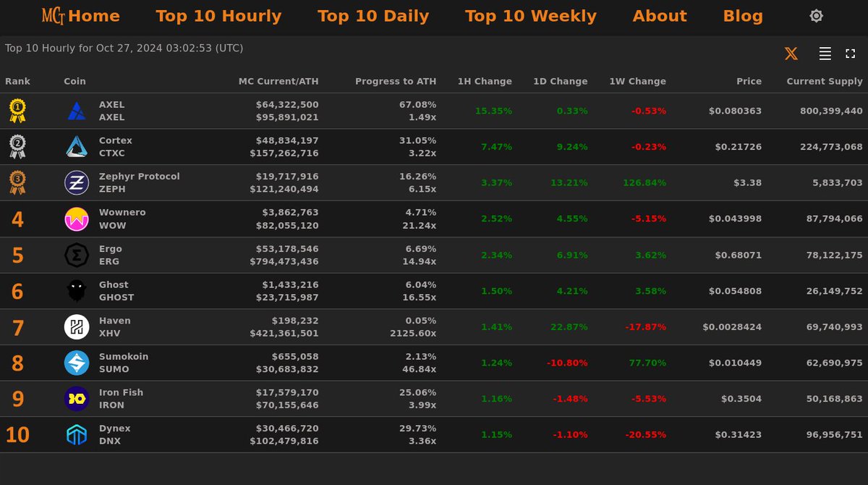868x485 pixels.
Task: Click the Wownero coin logo
Action: click(x=77, y=219)
